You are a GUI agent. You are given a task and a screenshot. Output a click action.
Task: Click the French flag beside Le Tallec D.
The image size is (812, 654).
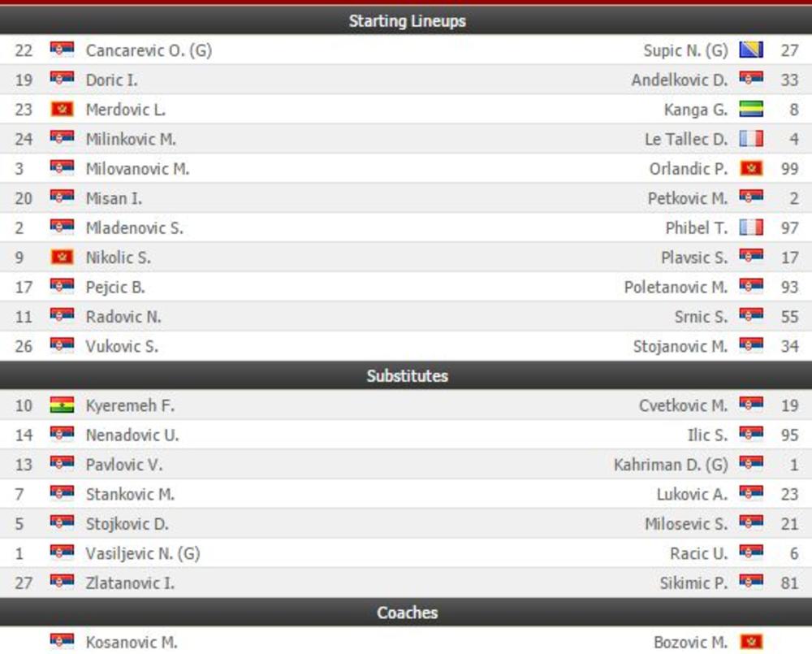pyautogui.click(x=751, y=139)
